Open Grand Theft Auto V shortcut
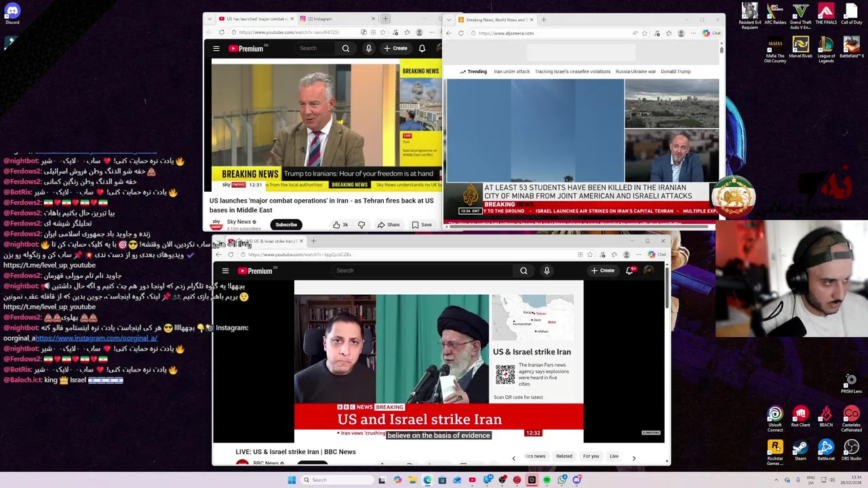This screenshot has height=488, width=868. 800,16
